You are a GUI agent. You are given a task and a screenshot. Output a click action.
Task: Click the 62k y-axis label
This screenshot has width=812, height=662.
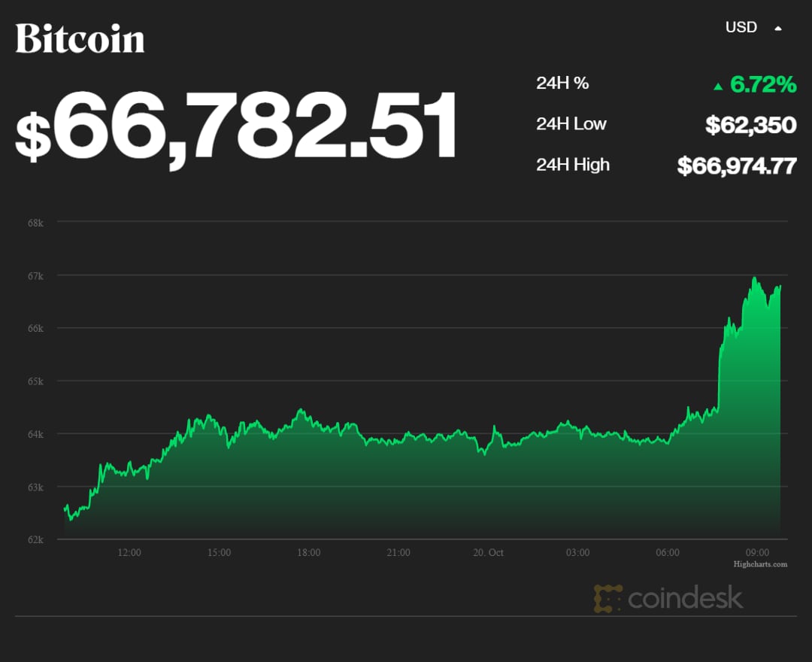coord(36,539)
